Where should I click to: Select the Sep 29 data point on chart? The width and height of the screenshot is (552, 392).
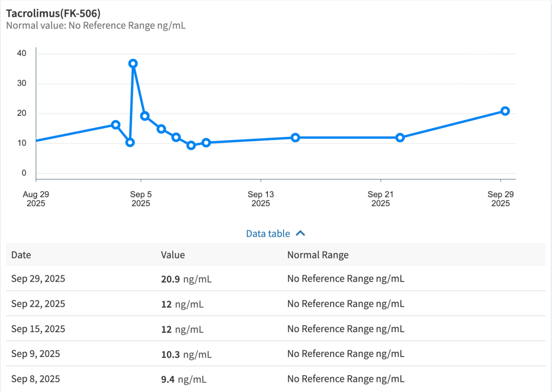coord(505,111)
